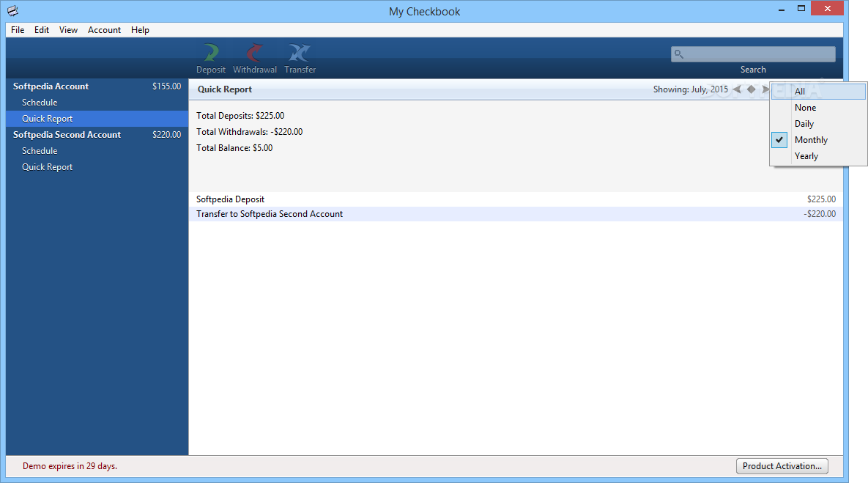Viewport: 868px width, 483px height.
Task: Select Softpedia Account in sidebar
Action: click(97, 86)
